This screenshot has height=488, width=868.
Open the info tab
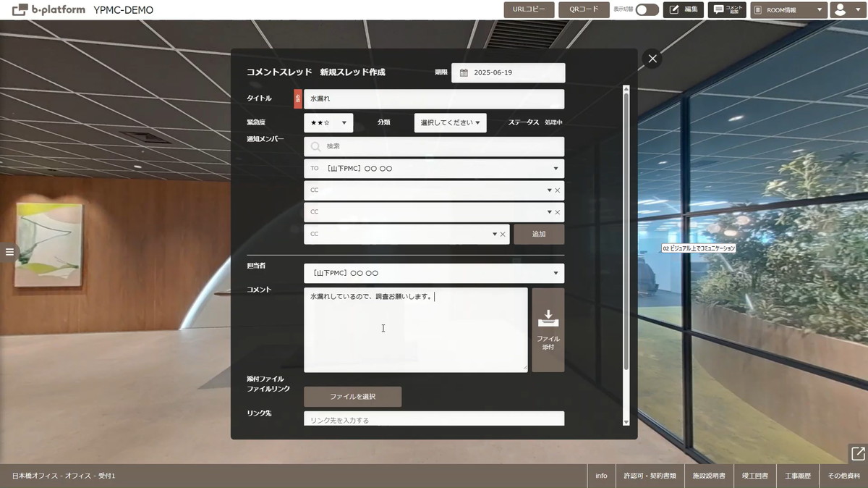click(601, 476)
